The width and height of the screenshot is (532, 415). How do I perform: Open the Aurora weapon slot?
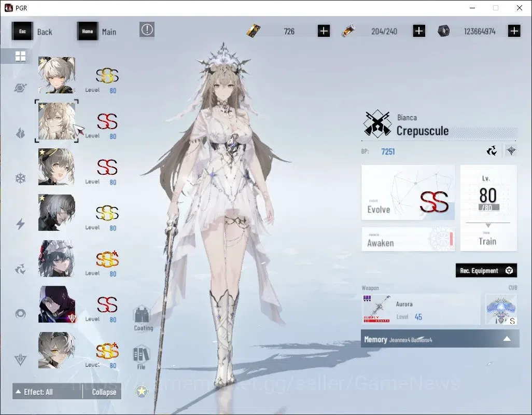pyautogui.click(x=421, y=309)
